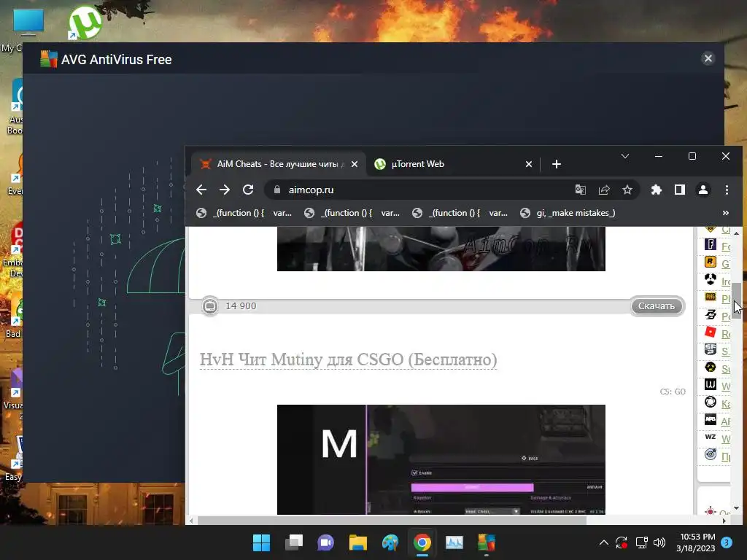Click the scrollbar up arrow
Screen dimensions: 747x560
tap(737, 233)
